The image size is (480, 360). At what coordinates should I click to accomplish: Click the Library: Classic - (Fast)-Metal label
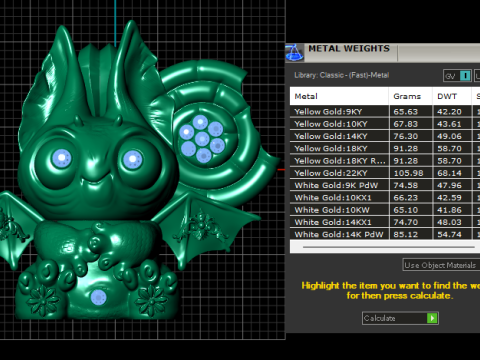tap(341, 75)
